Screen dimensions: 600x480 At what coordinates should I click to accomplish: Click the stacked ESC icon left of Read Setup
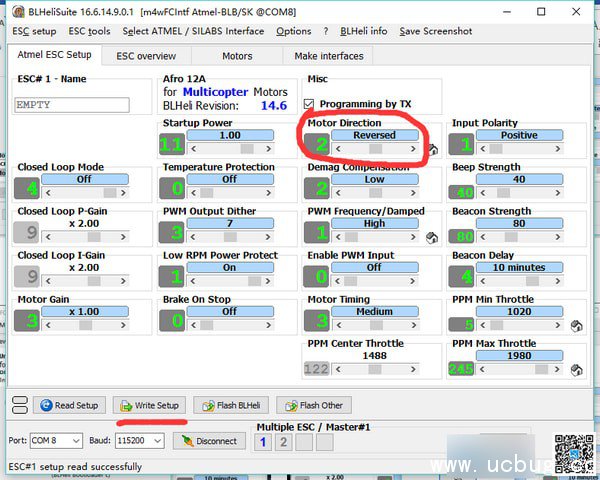pos(17,405)
